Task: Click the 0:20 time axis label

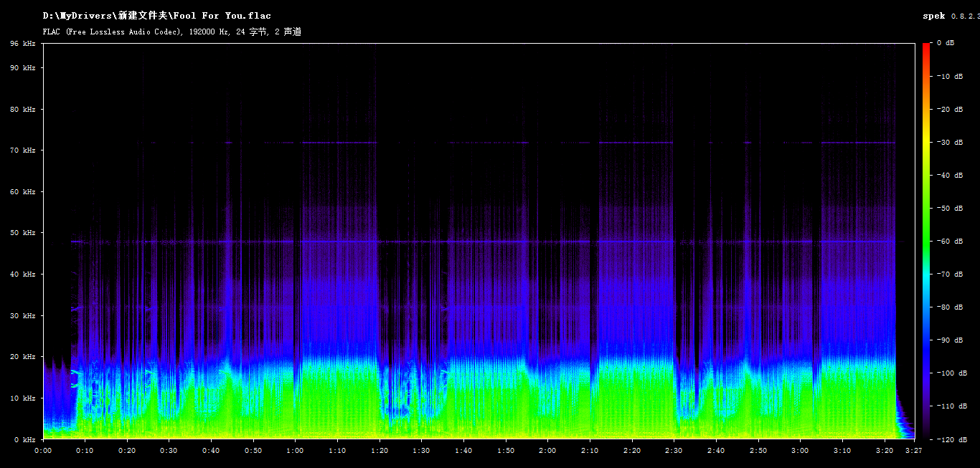Action: click(127, 451)
